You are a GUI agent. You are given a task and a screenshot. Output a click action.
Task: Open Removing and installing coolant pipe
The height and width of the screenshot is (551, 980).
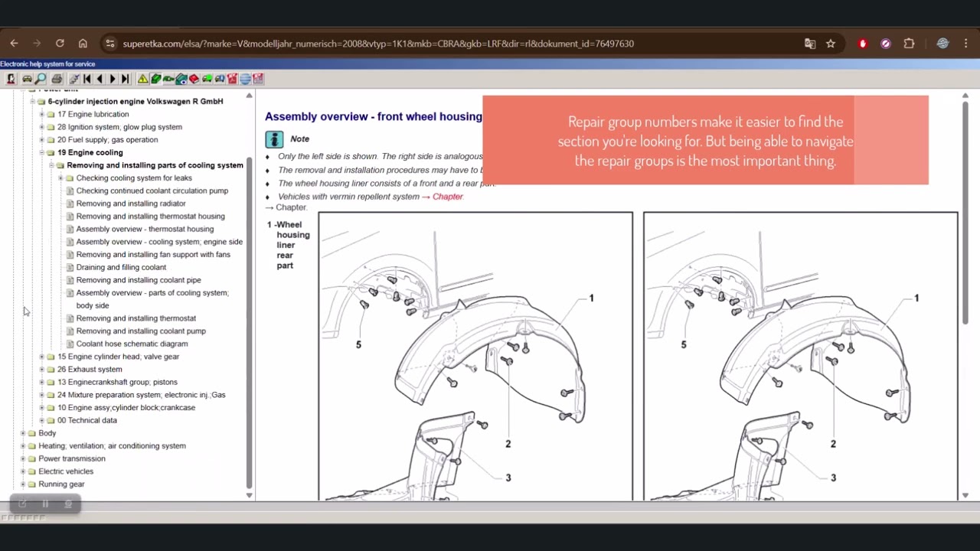139,280
